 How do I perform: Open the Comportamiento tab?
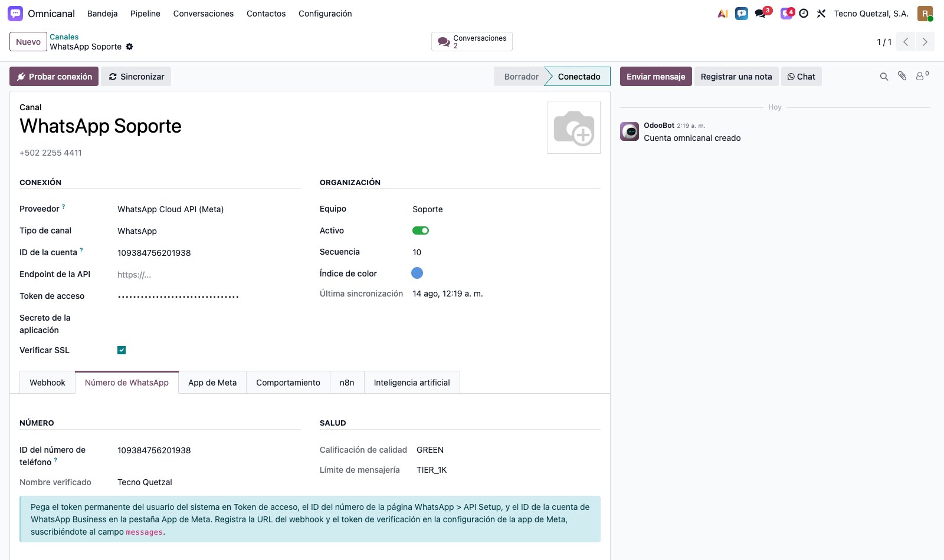tap(288, 383)
